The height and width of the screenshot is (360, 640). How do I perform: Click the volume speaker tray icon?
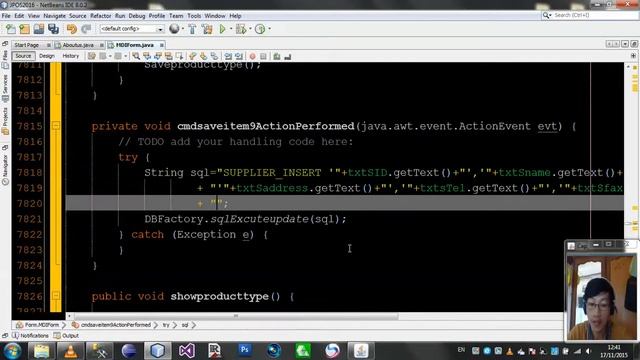pos(588,351)
